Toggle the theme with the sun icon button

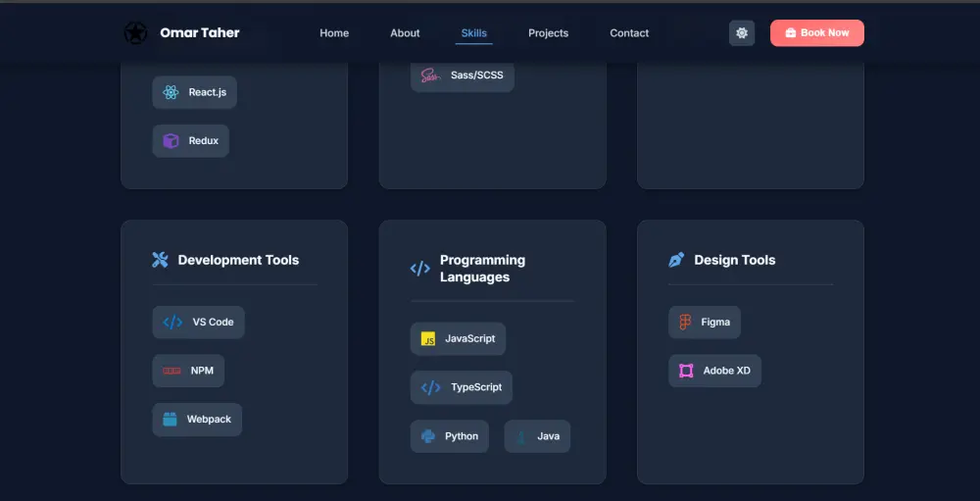coord(742,33)
